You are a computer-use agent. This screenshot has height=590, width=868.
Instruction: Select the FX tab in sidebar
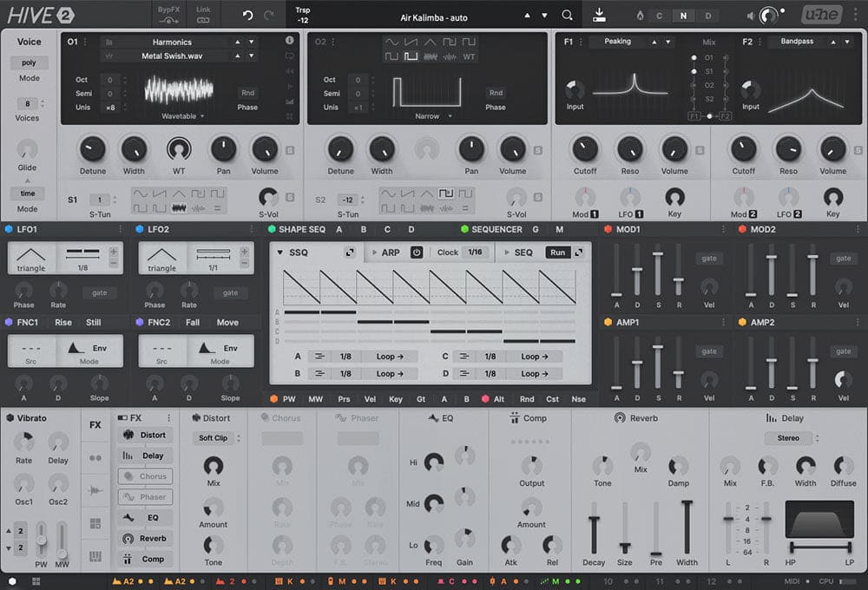tap(95, 425)
